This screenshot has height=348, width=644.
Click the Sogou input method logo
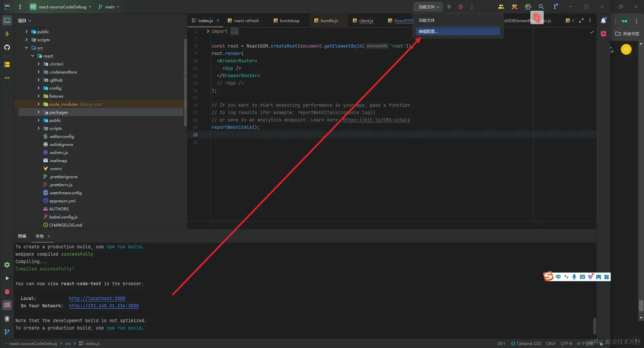[x=548, y=277]
